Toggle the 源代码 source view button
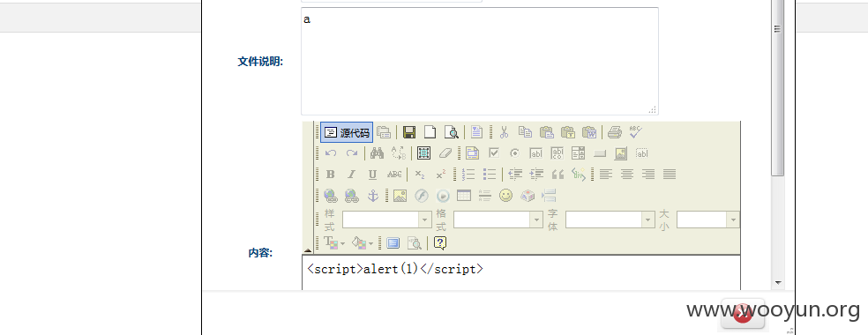868x335 pixels. tap(347, 132)
